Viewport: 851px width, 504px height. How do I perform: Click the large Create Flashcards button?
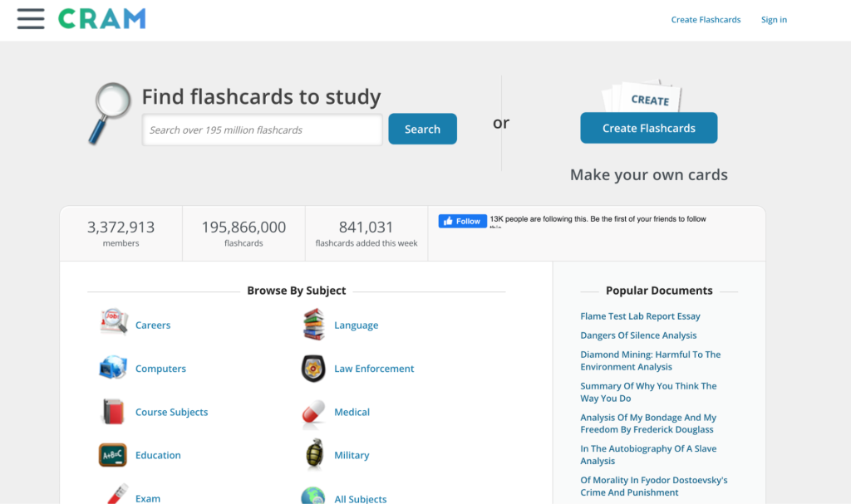tap(648, 128)
